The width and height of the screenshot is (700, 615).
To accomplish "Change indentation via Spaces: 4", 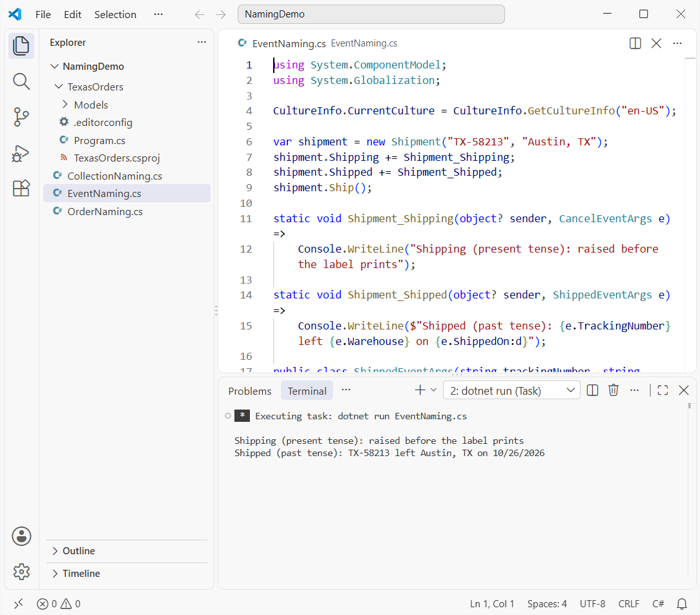I will (547, 604).
